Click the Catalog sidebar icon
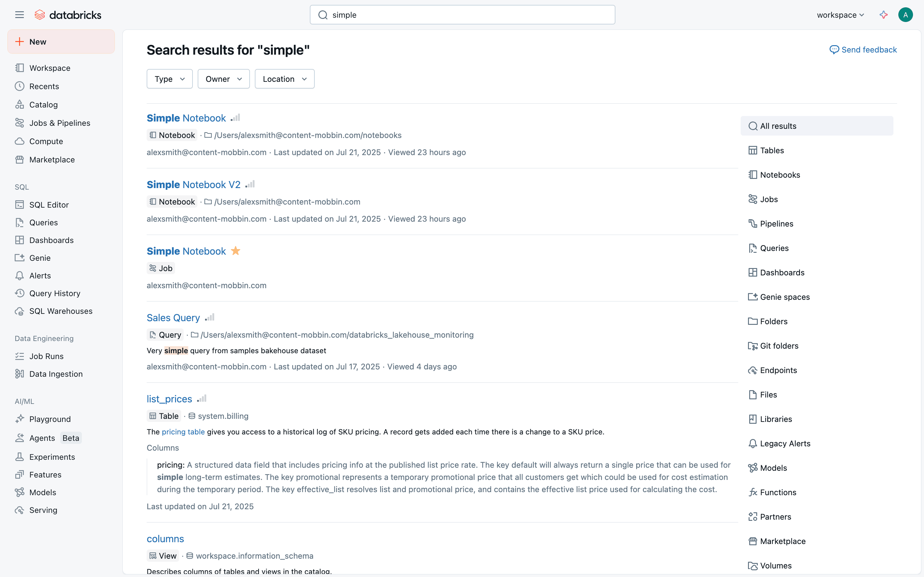Screen dimensions: 924x577 [x=20, y=104]
